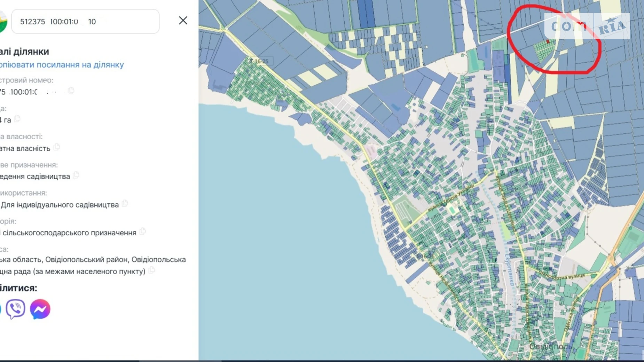Click the DOM RIA watermark logo
This screenshot has width=644, height=362.
pos(587,26)
